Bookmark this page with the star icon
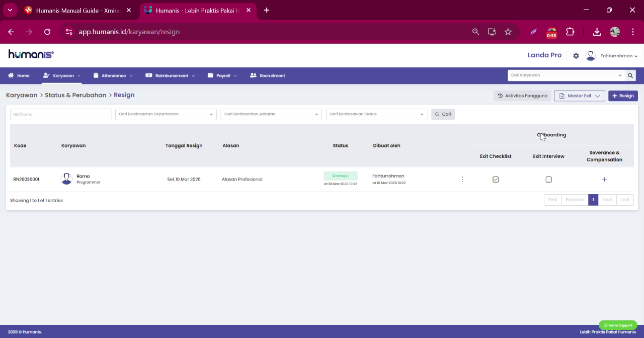This screenshot has width=644, height=338. pyautogui.click(x=508, y=32)
